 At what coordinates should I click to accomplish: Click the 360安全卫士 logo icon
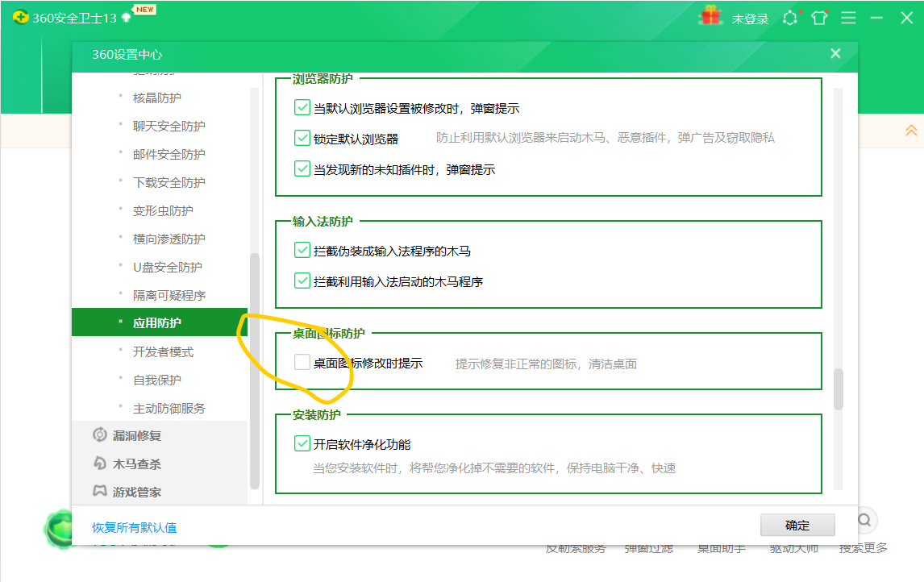(x=21, y=15)
